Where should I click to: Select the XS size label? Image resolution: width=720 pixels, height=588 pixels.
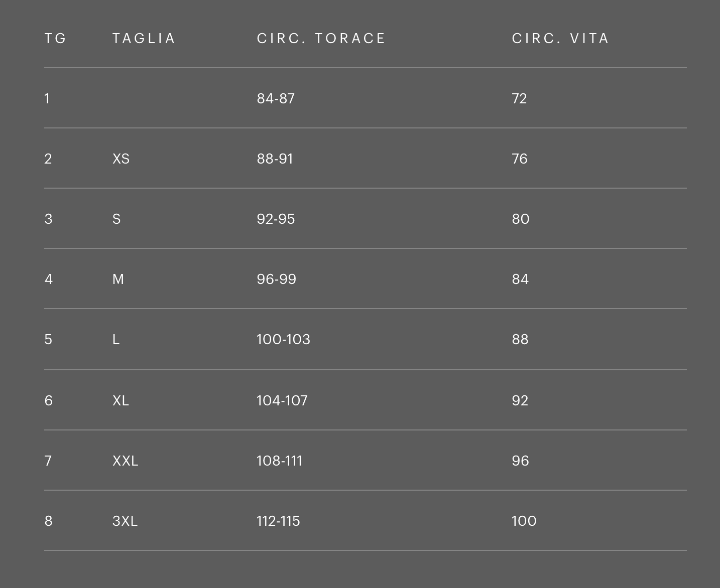[x=121, y=159]
